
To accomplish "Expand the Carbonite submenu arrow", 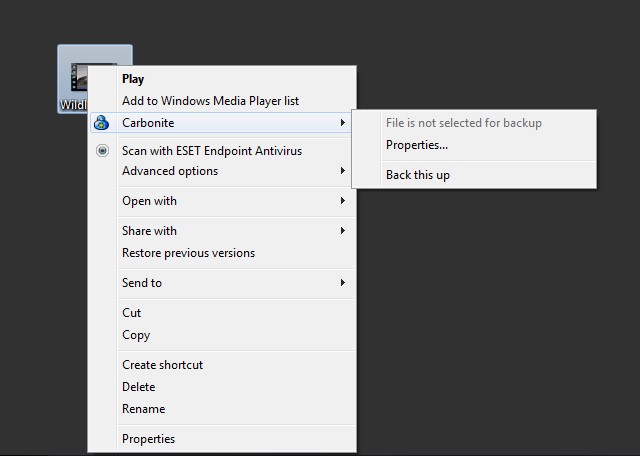I will 343,122.
